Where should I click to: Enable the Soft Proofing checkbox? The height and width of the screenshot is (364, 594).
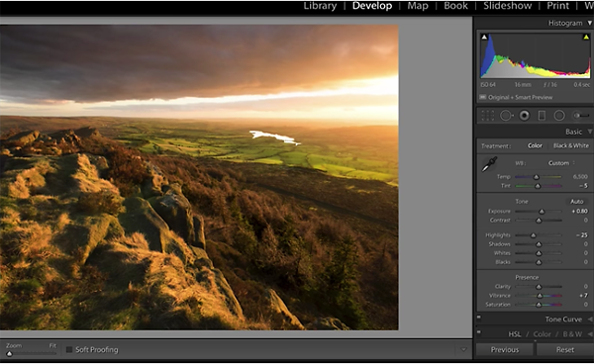click(69, 349)
